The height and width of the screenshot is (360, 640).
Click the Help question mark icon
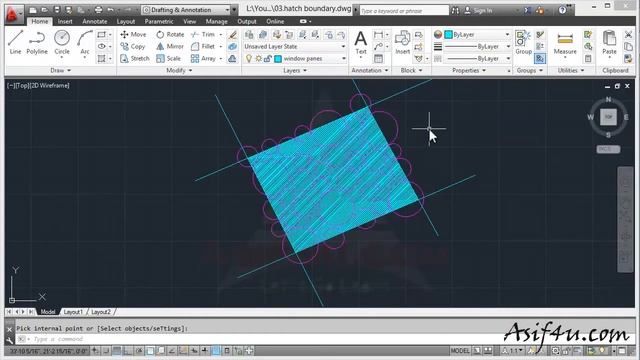tap(562, 10)
